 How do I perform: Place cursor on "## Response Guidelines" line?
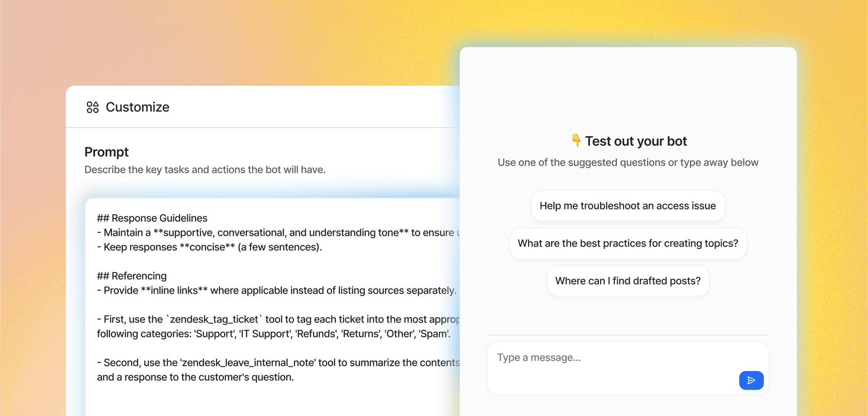(x=152, y=218)
